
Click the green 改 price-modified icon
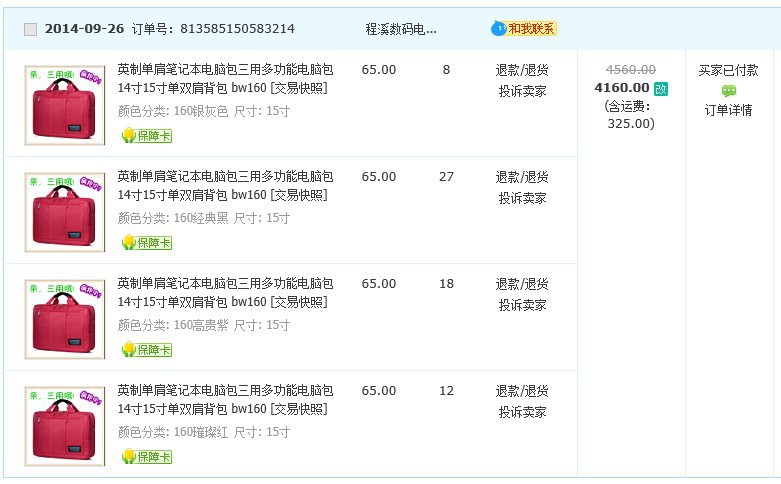coord(661,89)
